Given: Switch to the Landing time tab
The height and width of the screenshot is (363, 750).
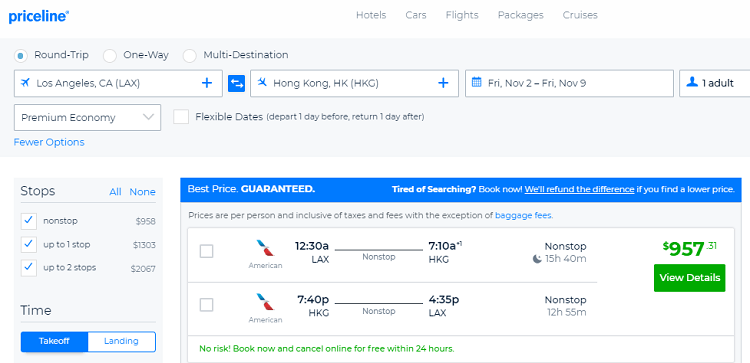Looking at the screenshot, I should (x=121, y=341).
